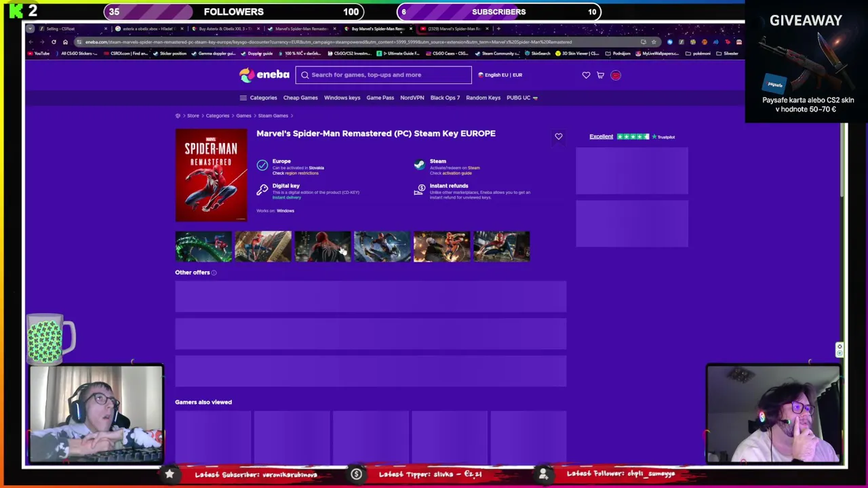Open Game Pass section
The image size is (868, 488).
(380, 98)
